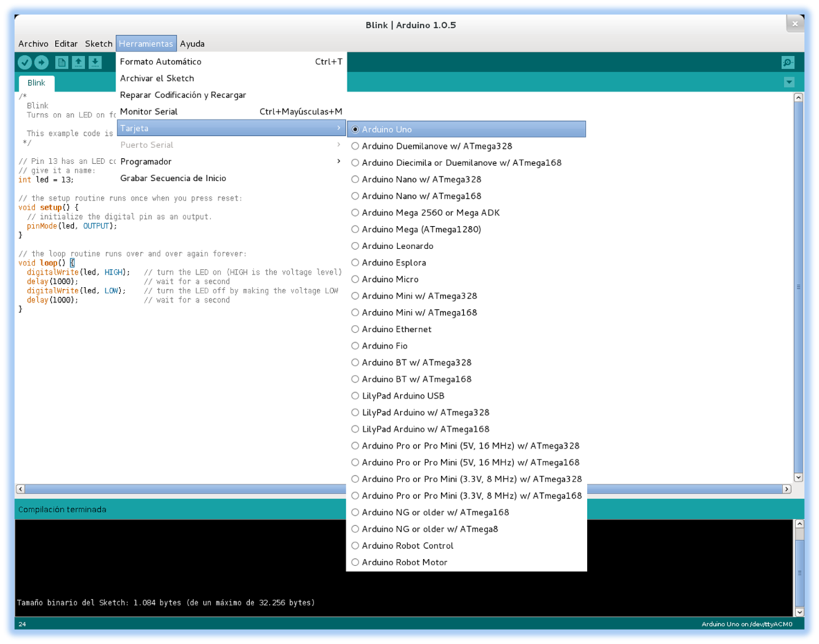This screenshot has width=819, height=644.
Task: Click the Verify checkmark toolbar icon
Action: point(24,63)
